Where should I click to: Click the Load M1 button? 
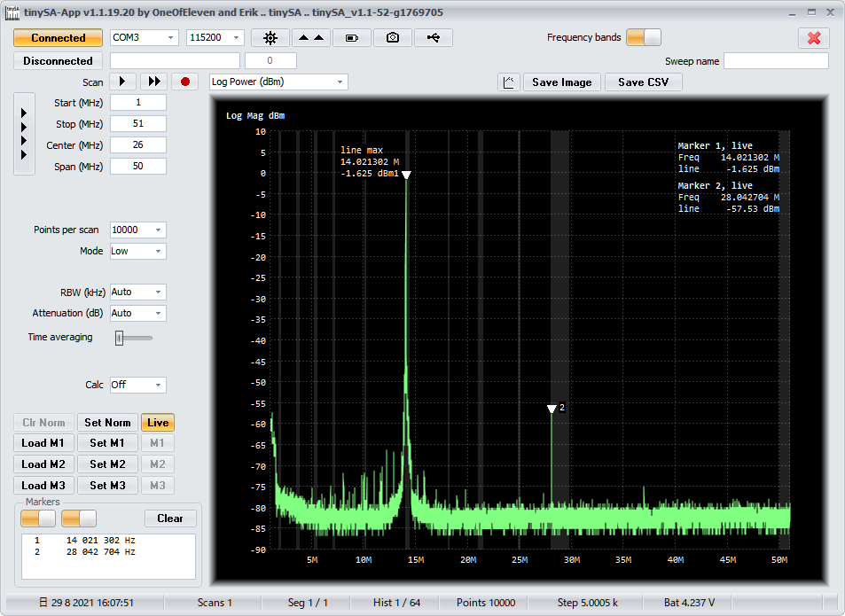pos(43,443)
